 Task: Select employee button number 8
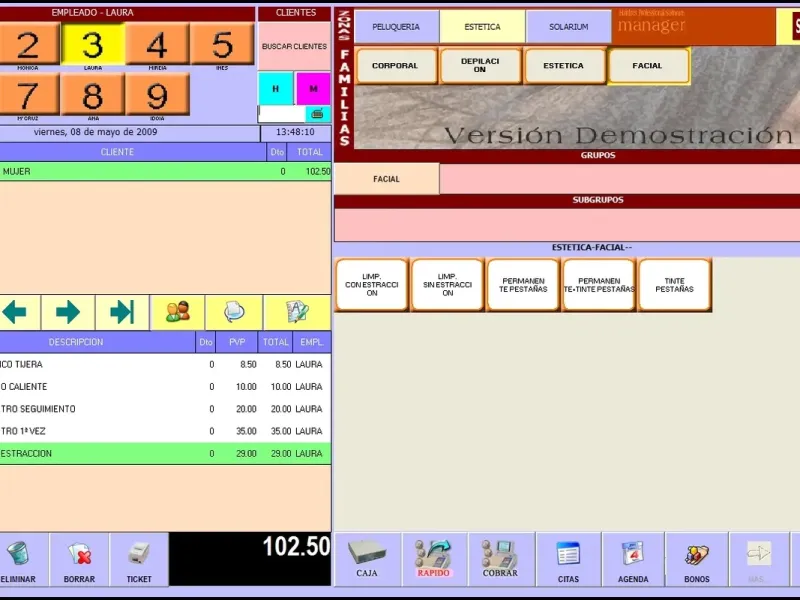pyautogui.click(x=93, y=94)
